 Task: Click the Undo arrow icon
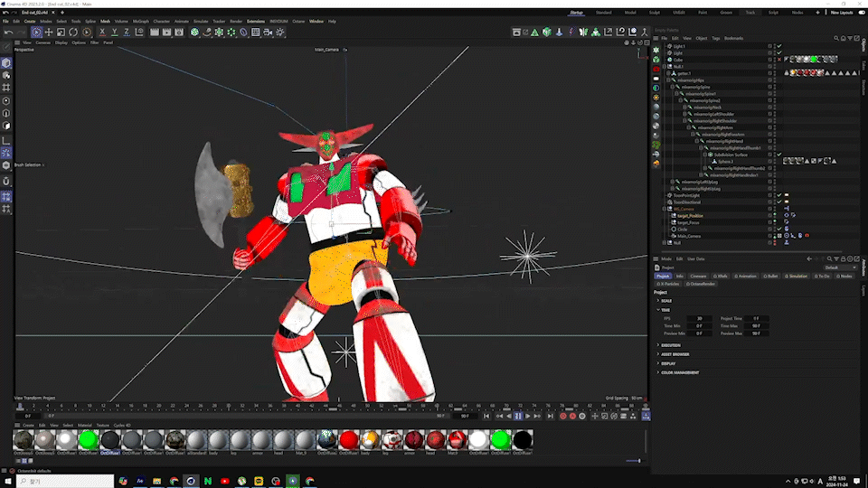tap(8, 33)
